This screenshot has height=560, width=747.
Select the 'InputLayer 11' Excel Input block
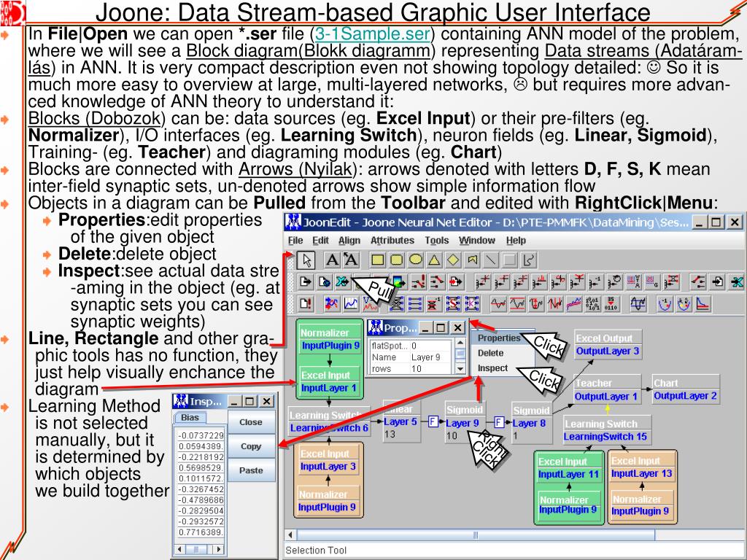(x=568, y=468)
